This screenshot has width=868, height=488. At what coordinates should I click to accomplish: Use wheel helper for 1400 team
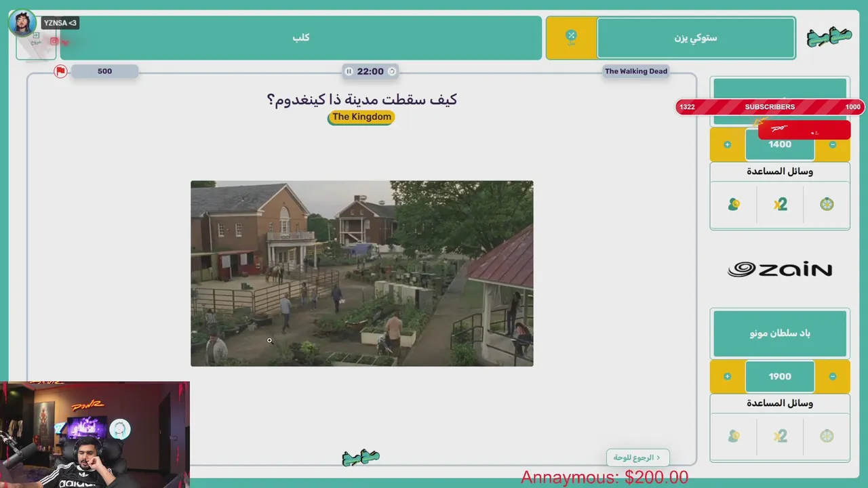click(x=827, y=204)
